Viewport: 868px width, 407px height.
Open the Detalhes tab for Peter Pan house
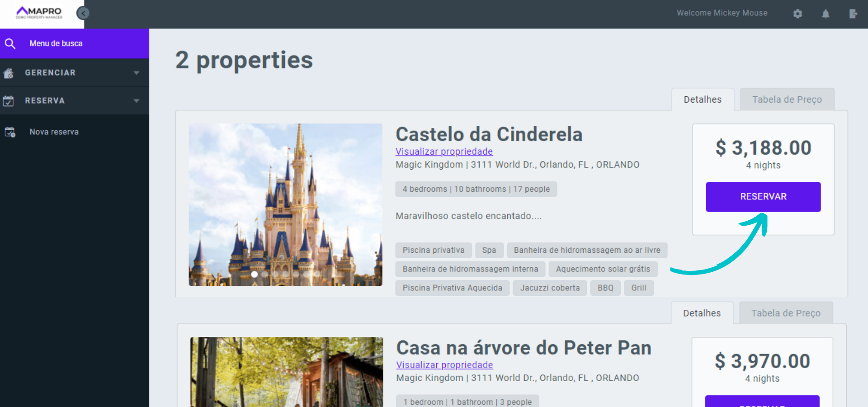point(702,312)
